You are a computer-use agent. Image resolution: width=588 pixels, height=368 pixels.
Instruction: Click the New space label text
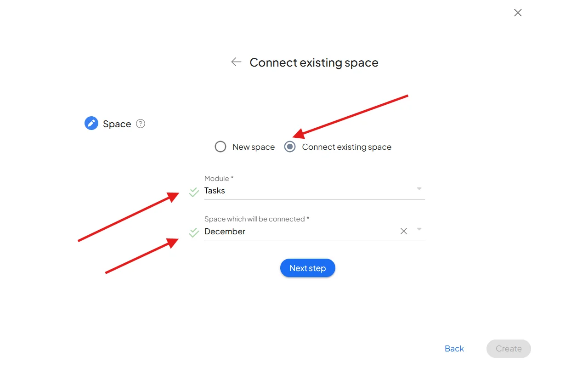click(254, 147)
